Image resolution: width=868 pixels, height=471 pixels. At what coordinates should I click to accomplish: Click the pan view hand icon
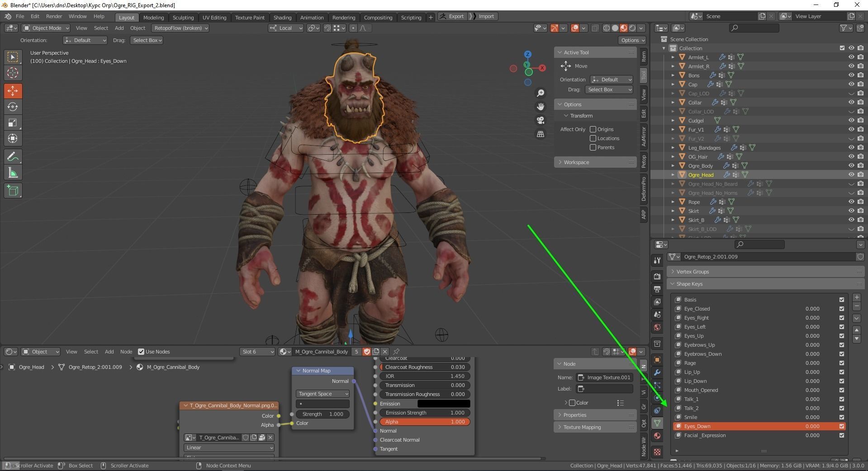coord(541,107)
